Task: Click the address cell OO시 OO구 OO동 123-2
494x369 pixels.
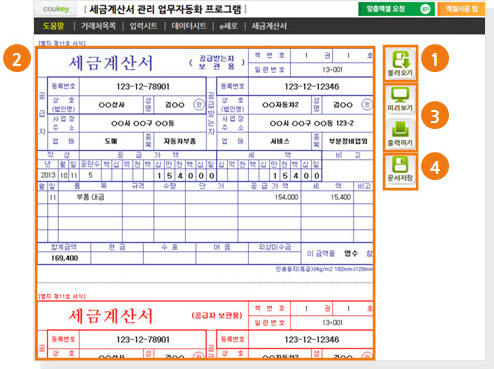Action: click(x=311, y=123)
